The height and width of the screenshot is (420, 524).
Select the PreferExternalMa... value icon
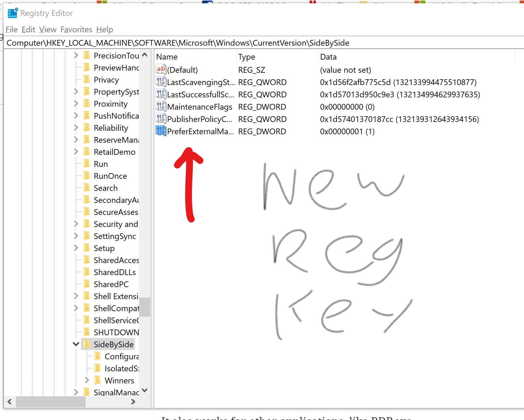(x=161, y=131)
